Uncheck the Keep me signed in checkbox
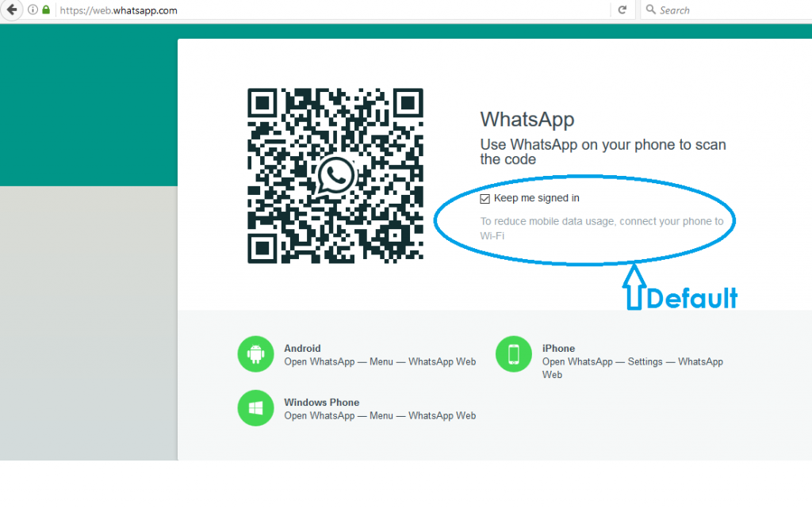812x508 pixels. 485,199
